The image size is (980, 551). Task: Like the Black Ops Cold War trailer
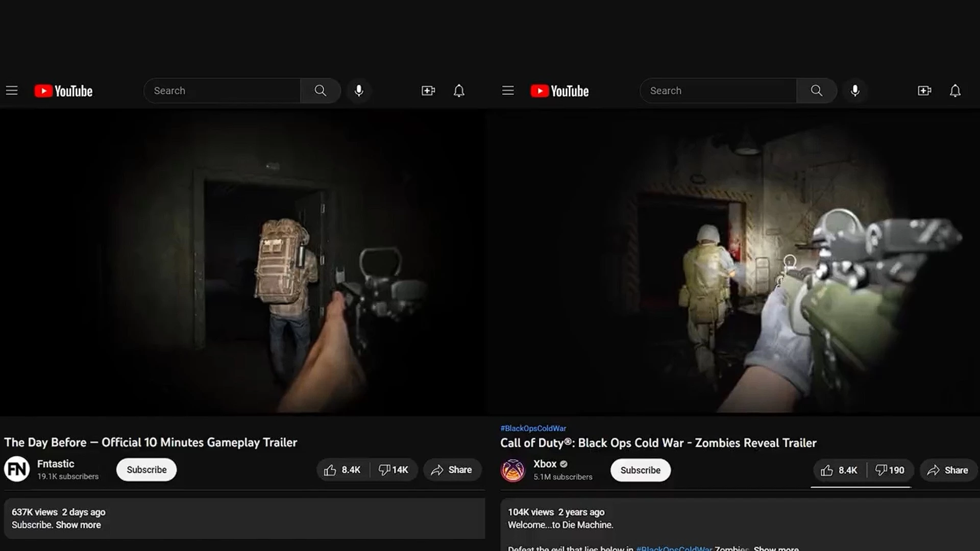[839, 470]
